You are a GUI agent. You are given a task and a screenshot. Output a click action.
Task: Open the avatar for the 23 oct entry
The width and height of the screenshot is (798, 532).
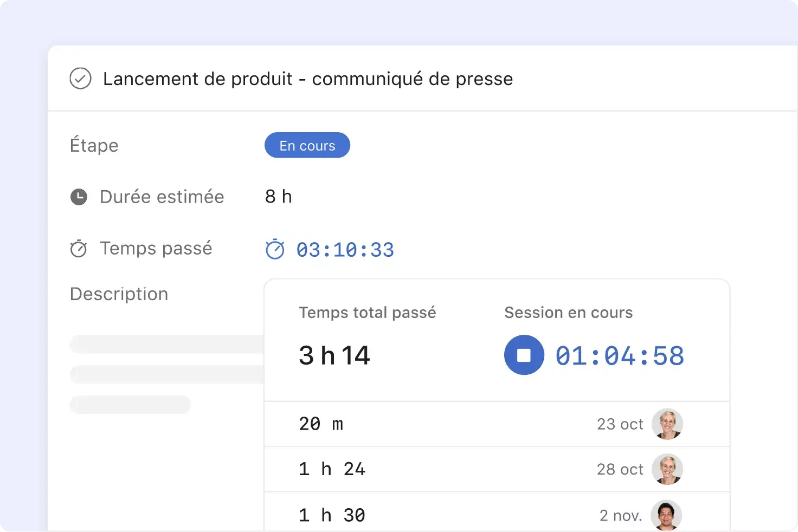[667, 424]
